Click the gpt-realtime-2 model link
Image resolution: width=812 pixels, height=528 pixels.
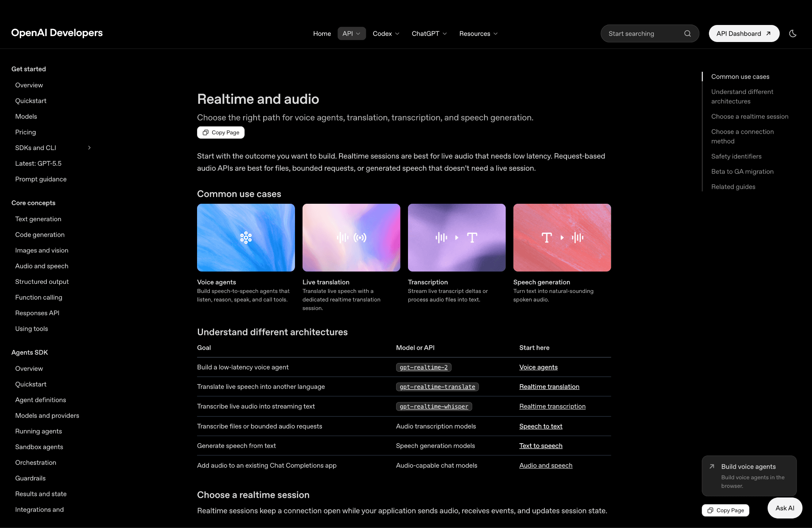click(423, 367)
